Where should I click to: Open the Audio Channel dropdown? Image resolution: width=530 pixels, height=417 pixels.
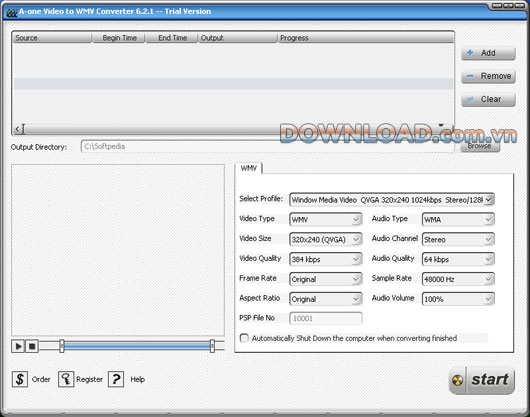pyautogui.click(x=458, y=240)
